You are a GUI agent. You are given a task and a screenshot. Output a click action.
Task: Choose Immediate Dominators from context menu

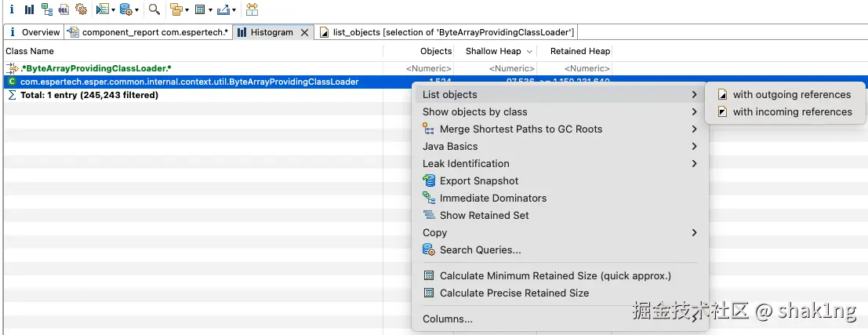click(x=560, y=198)
